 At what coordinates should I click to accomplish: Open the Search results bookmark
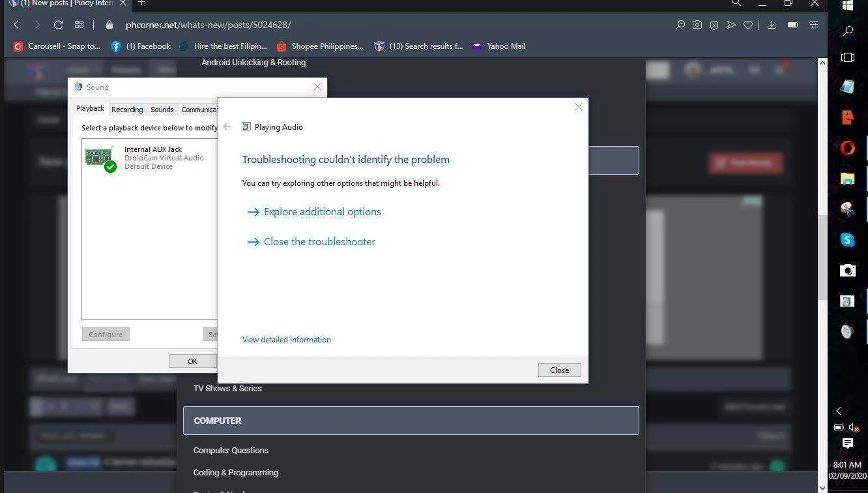(x=418, y=46)
